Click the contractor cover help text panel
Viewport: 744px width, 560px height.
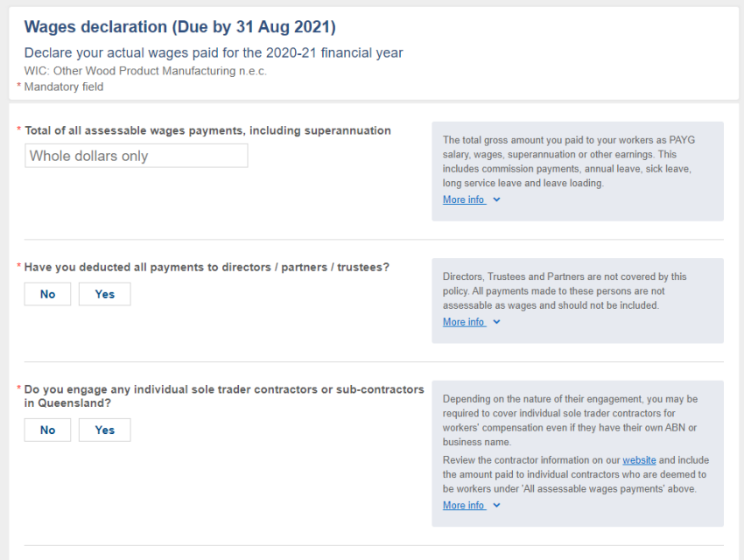578,453
